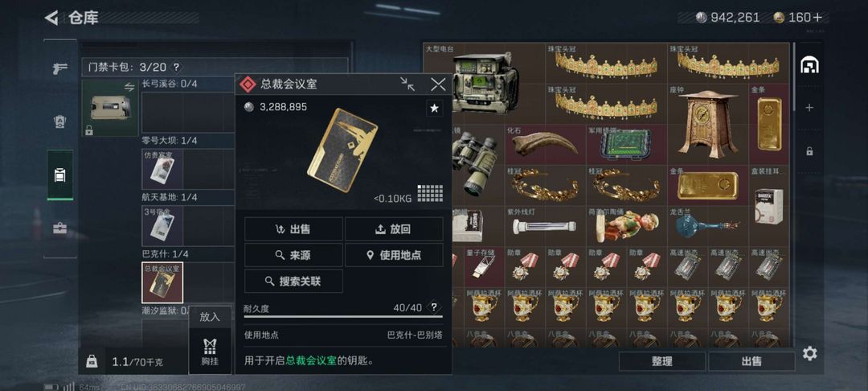The width and height of the screenshot is (868, 391).
Task: Click the swap arrows on the keycard case
Action: pyautogui.click(x=129, y=87)
